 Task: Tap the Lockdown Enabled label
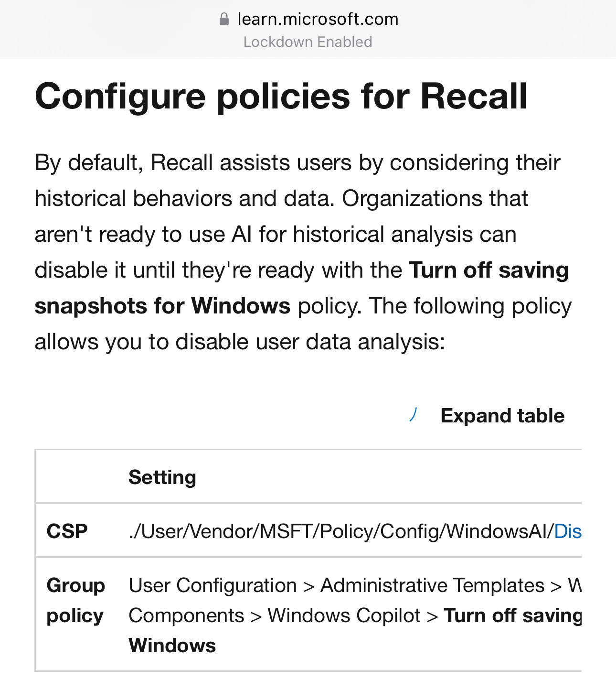point(308,42)
